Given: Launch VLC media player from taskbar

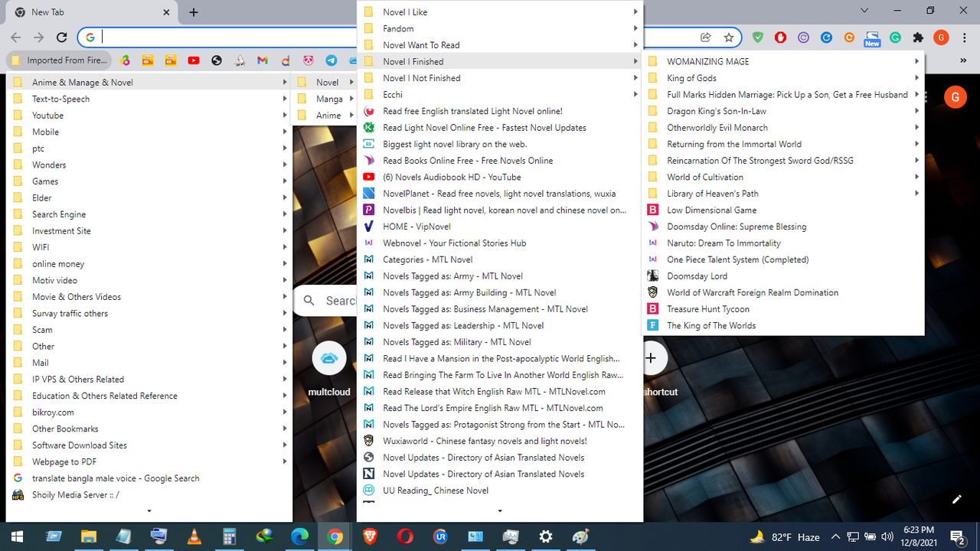Looking at the screenshot, I should click(194, 536).
